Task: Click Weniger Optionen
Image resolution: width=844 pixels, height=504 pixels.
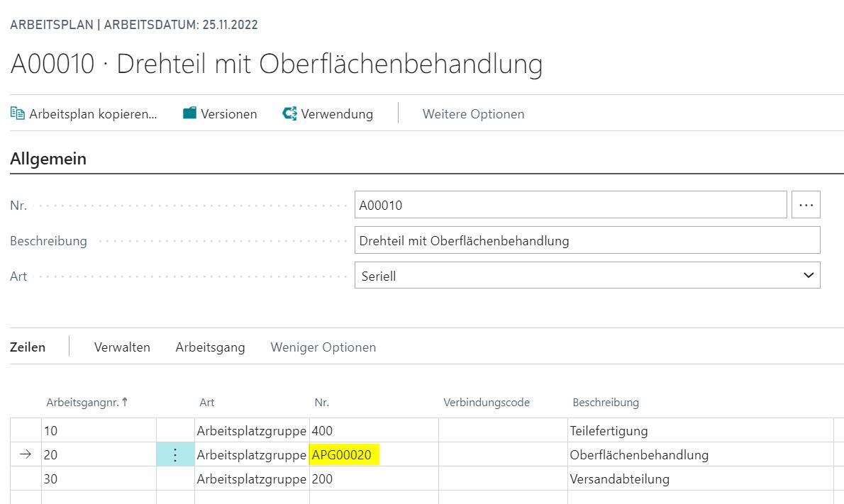Action: pyautogui.click(x=323, y=347)
